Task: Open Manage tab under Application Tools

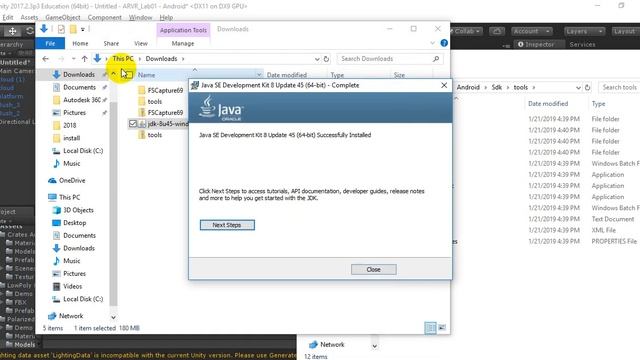Action: pos(183,43)
